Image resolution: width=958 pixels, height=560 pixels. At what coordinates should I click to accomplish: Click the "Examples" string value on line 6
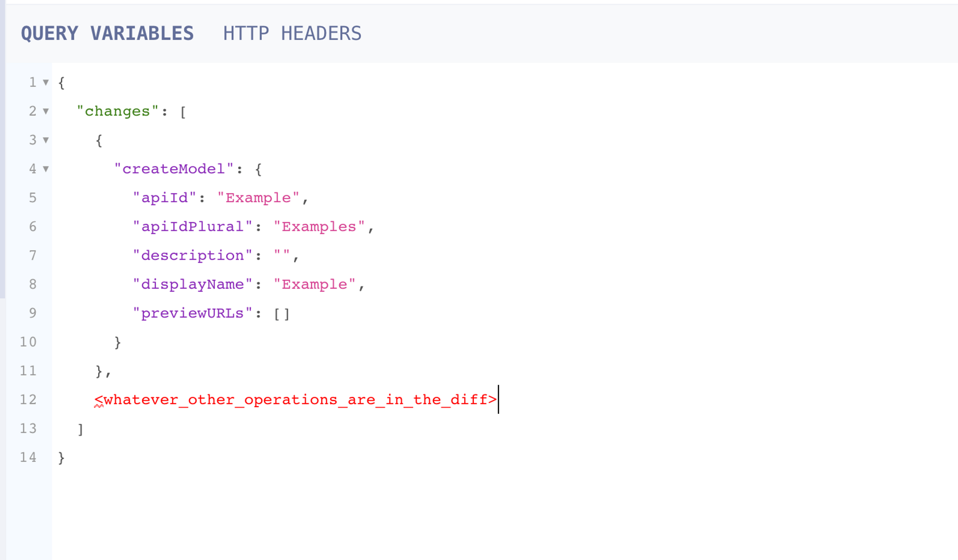[319, 227]
